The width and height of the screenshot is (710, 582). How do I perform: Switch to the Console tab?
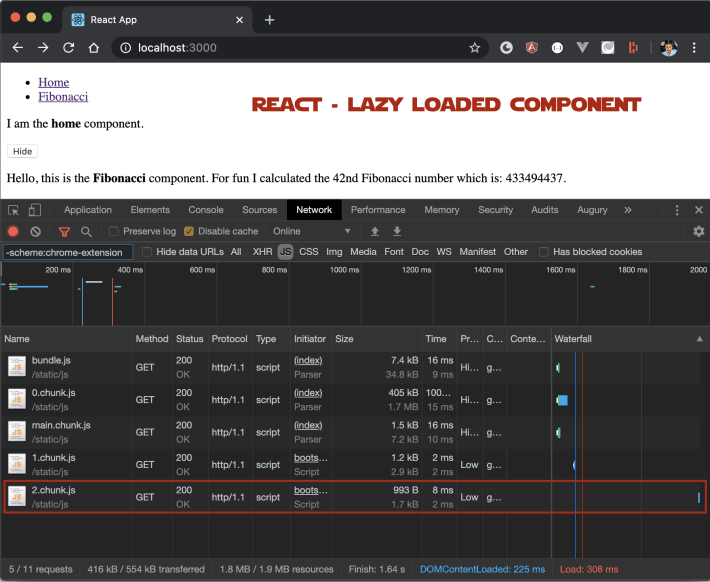[x=206, y=210]
